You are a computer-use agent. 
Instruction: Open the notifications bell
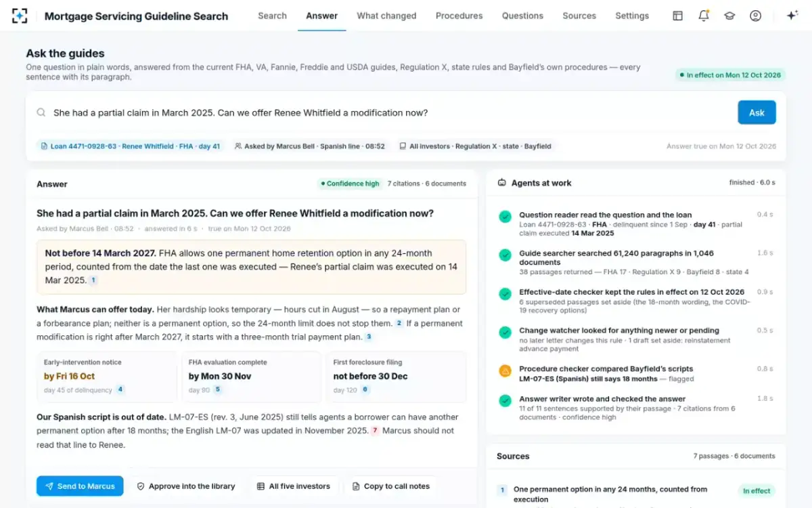704,16
